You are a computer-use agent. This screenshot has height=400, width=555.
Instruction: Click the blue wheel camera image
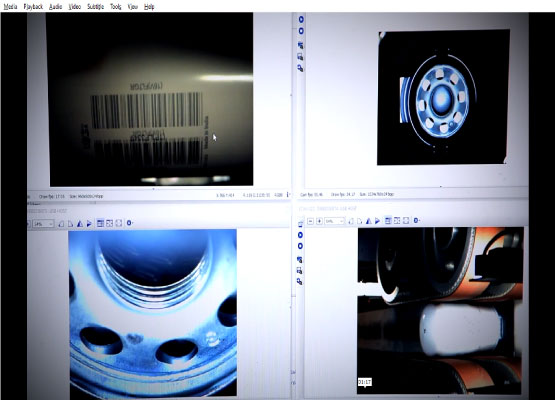click(x=443, y=97)
